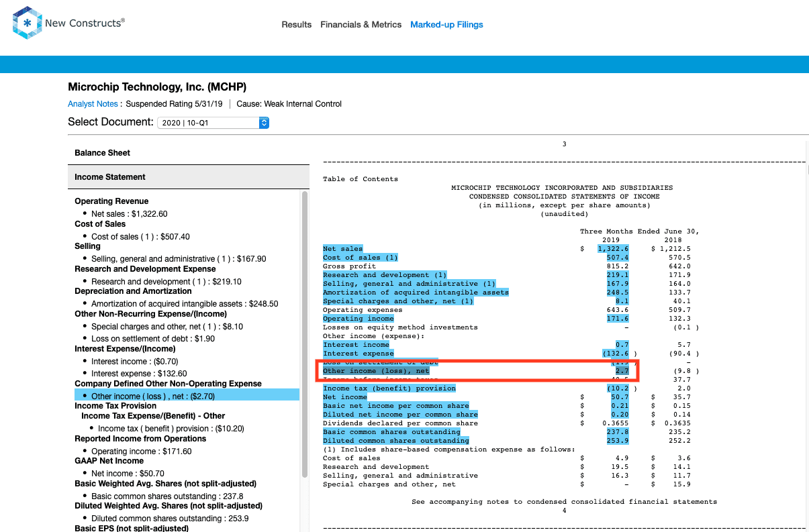Select Amortization of acquired intangible assets : $248.50

click(x=185, y=304)
